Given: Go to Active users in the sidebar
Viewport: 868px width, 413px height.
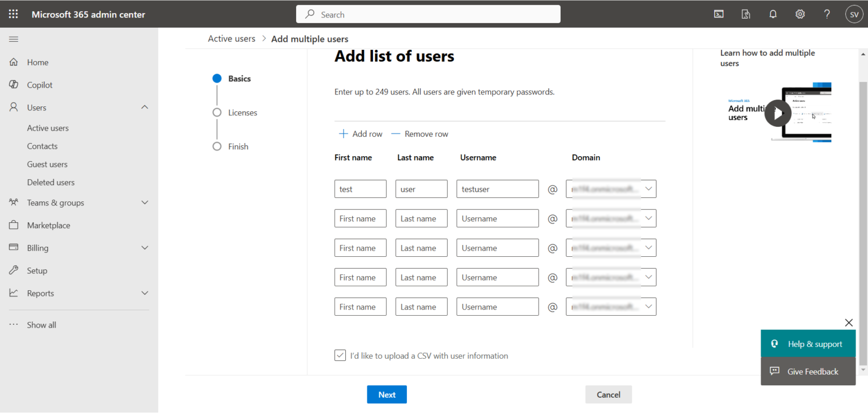Looking at the screenshot, I should click(x=48, y=128).
